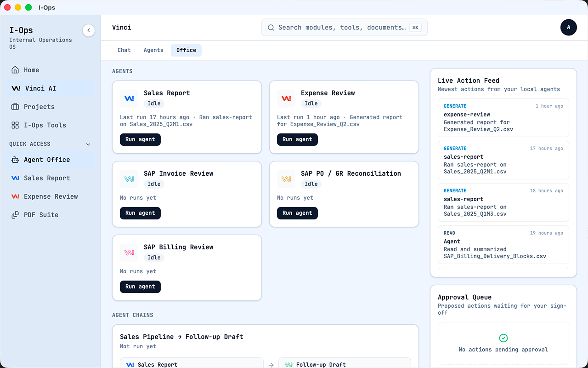588x368 pixels.
Task: Click the I-Ops Tools grid icon
Action: point(15,125)
